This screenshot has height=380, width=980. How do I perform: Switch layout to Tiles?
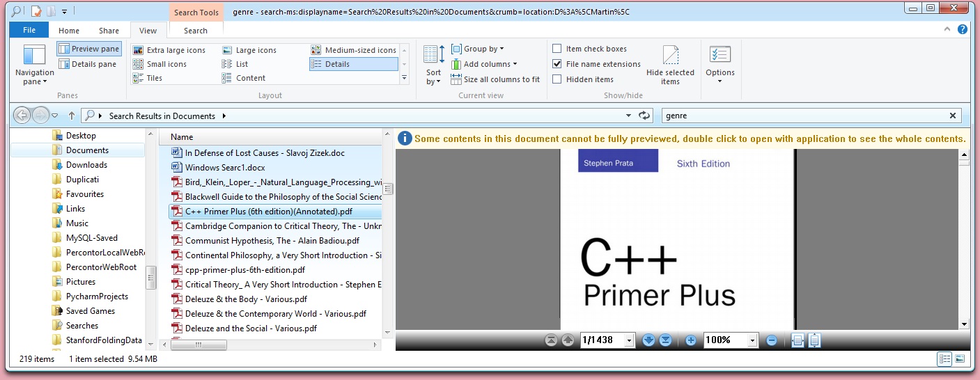[x=148, y=78]
